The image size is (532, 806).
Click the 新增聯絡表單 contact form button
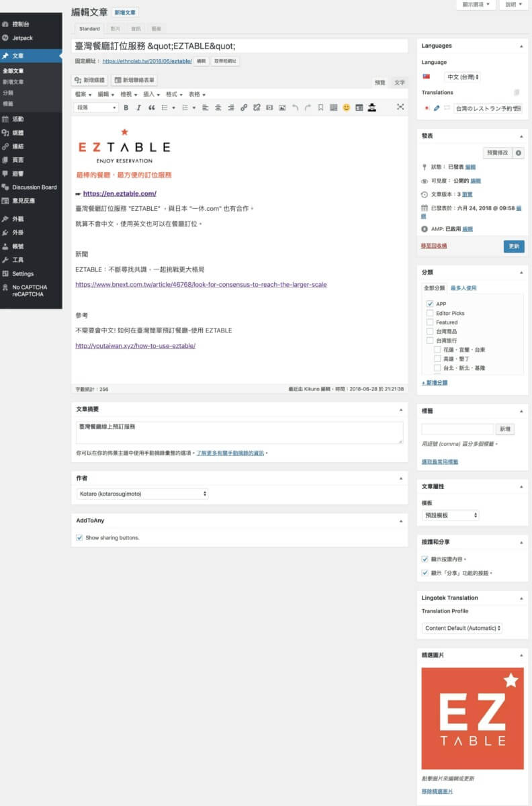point(134,80)
